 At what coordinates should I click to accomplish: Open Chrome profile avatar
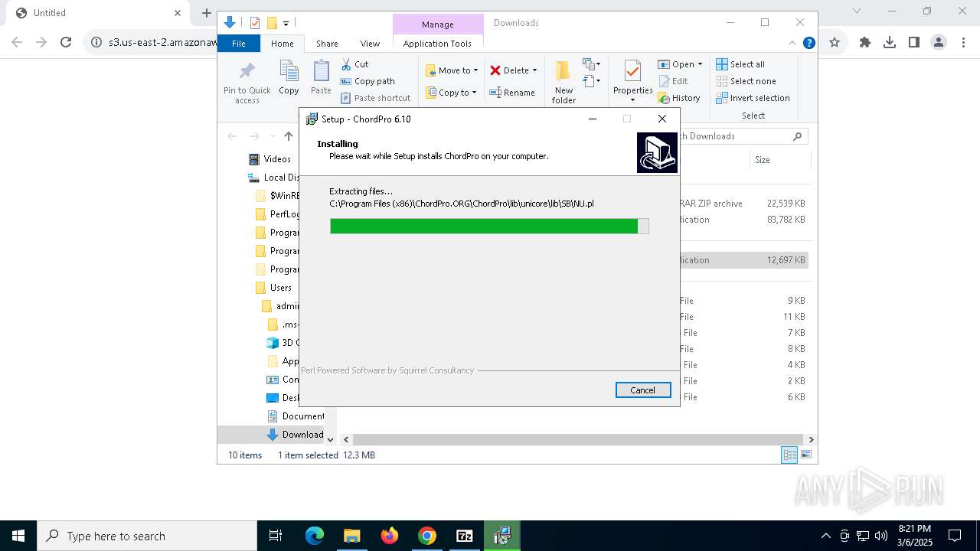939,43
